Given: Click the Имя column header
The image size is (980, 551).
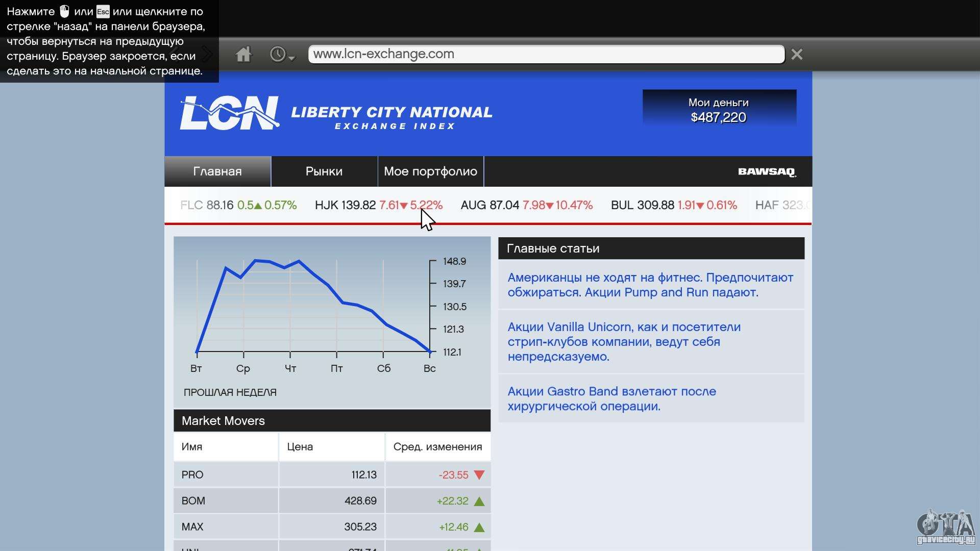Looking at the screenshot, I should 226,447.
